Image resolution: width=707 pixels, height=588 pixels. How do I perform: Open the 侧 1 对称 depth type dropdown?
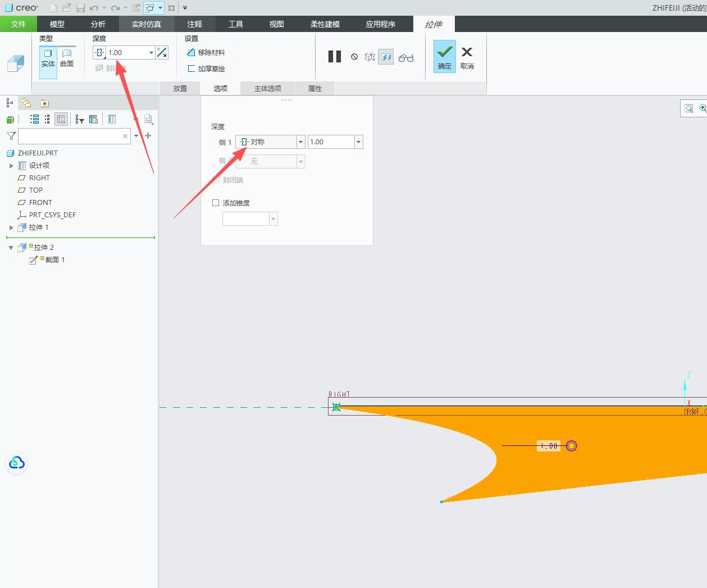(x=270, y=142)
